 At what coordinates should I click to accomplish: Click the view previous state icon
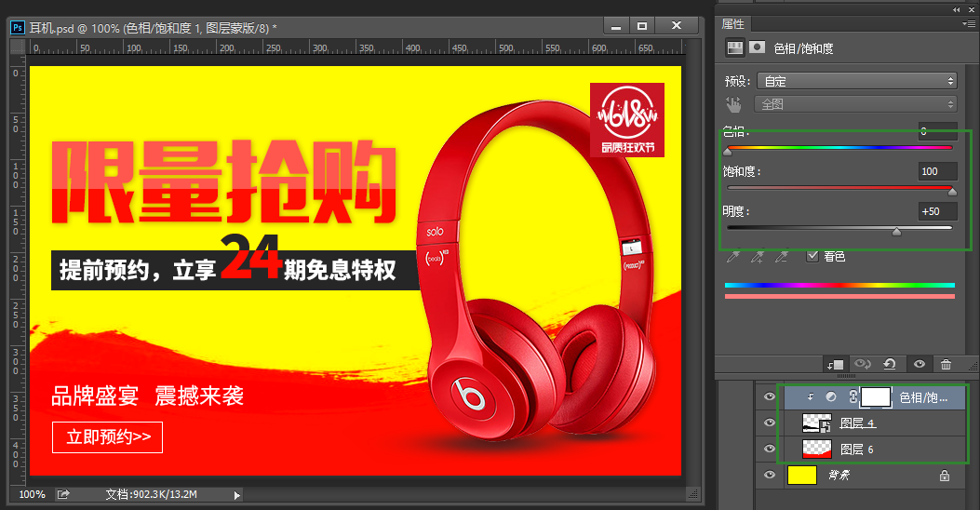tap(863, 365)
